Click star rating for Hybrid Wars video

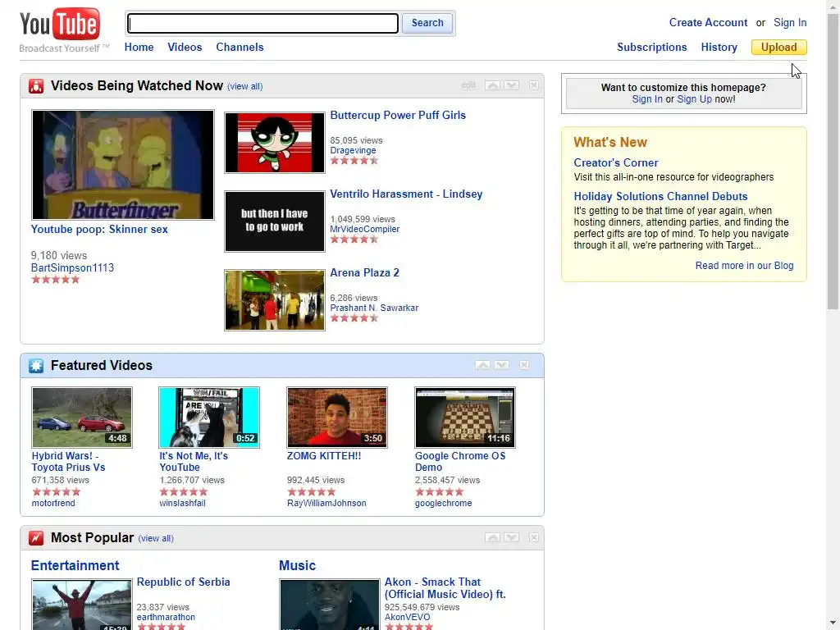pos(57,492)
